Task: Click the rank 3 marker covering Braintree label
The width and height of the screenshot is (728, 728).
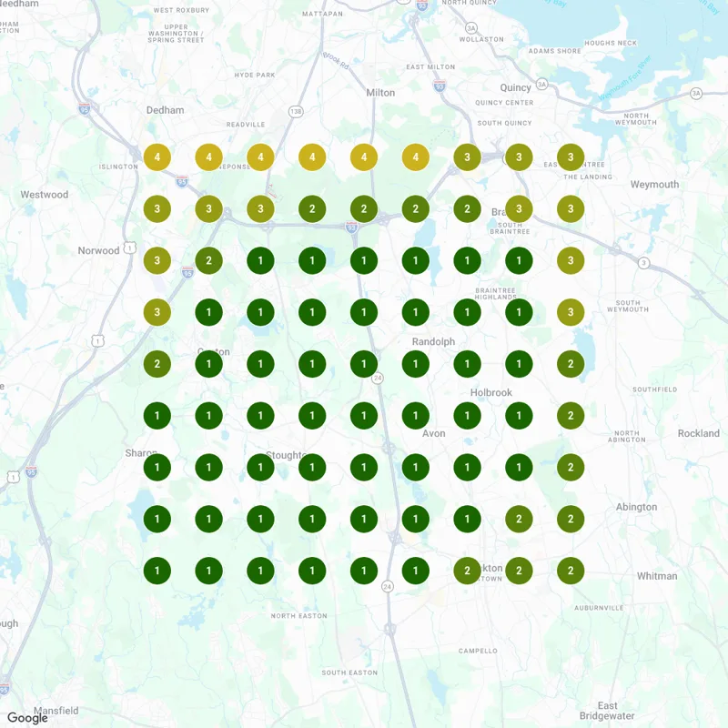Action: pos(519,209)
